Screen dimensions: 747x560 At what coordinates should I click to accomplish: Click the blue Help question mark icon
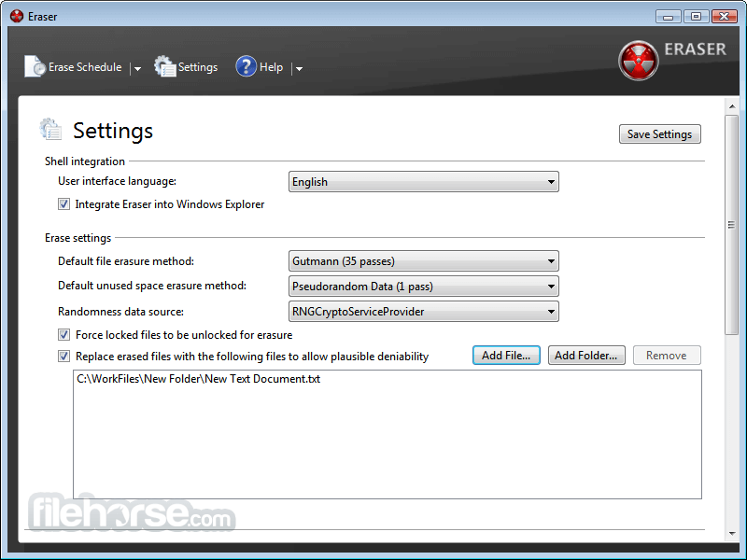[x=246, y=66]
